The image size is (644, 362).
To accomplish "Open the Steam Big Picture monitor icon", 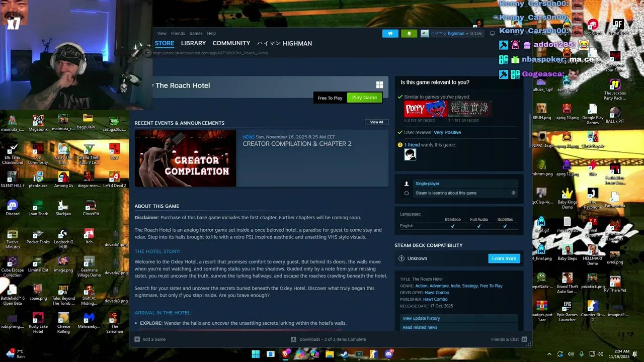I will tap(492, 34).
